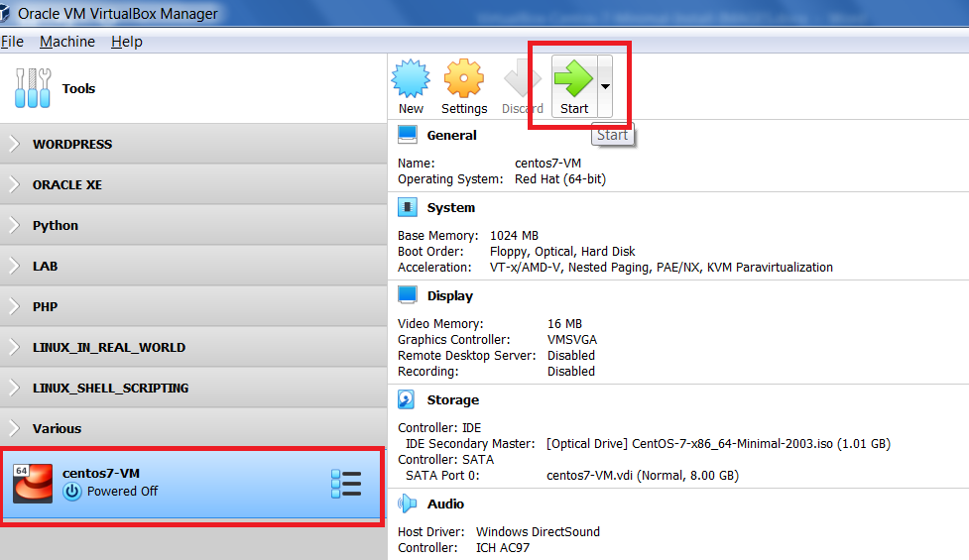Open the Start button dropdown arrow
969x560 pixels.
[x=605, y=86]
